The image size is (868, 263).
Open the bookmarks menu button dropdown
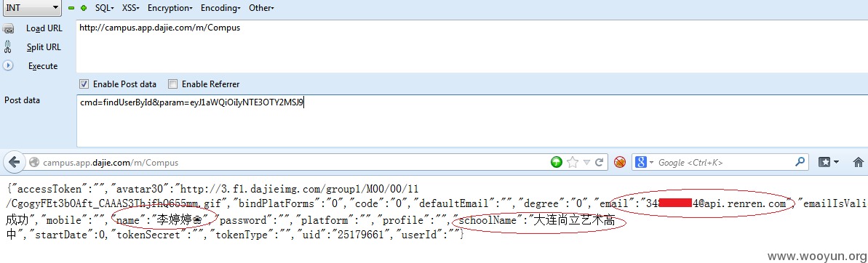coord(829,163)
